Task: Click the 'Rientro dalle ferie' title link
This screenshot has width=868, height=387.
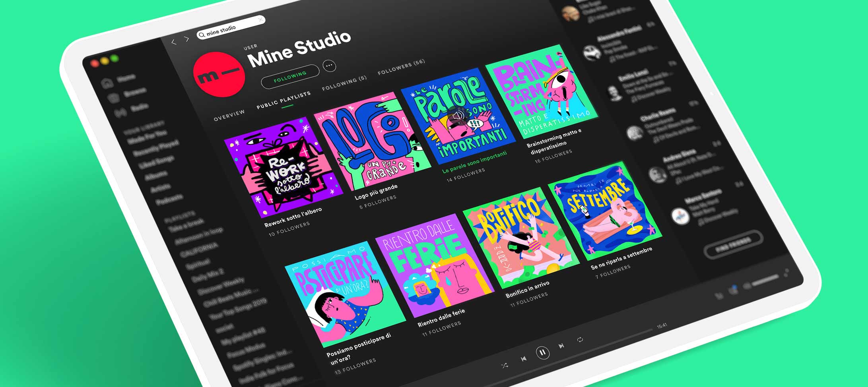Action: [441, 318]
